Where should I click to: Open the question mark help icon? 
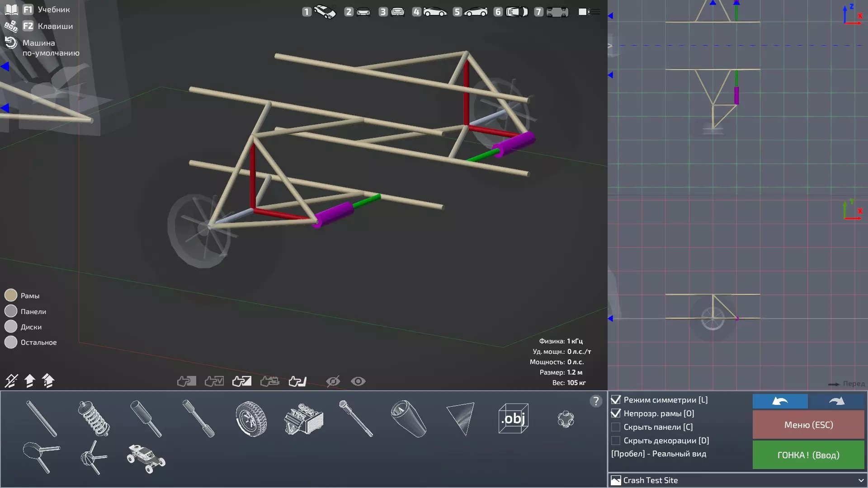[x=596, y=401]
